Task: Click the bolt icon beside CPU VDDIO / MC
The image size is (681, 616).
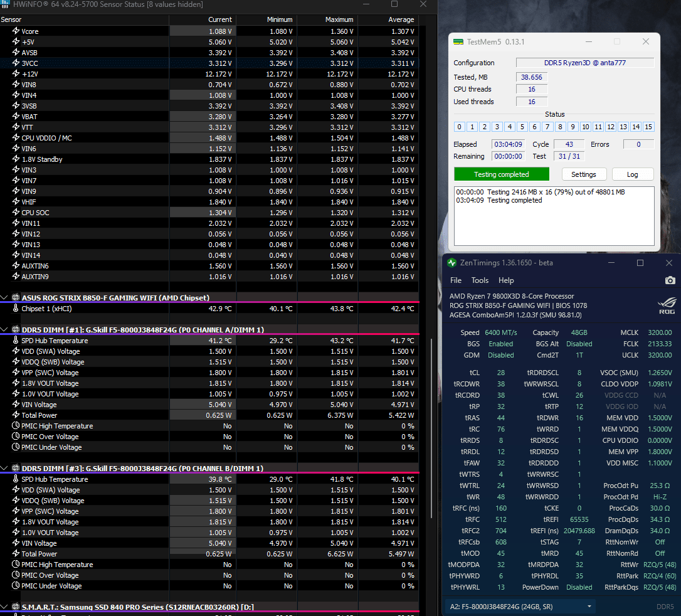Action: (16, 138)
